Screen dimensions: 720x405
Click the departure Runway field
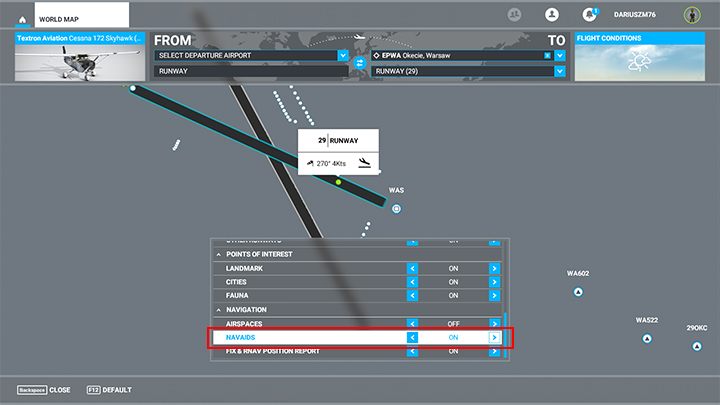[251, 71]
